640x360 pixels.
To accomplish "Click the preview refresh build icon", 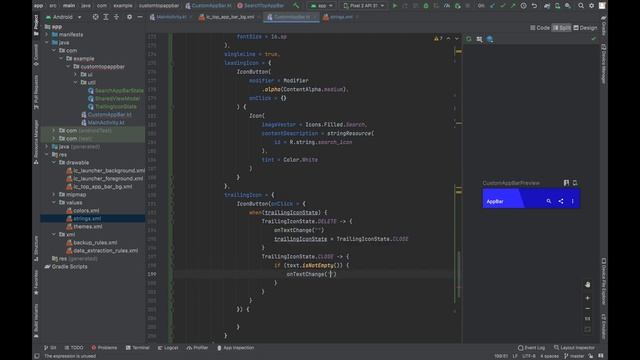I will tap(469, 39).
